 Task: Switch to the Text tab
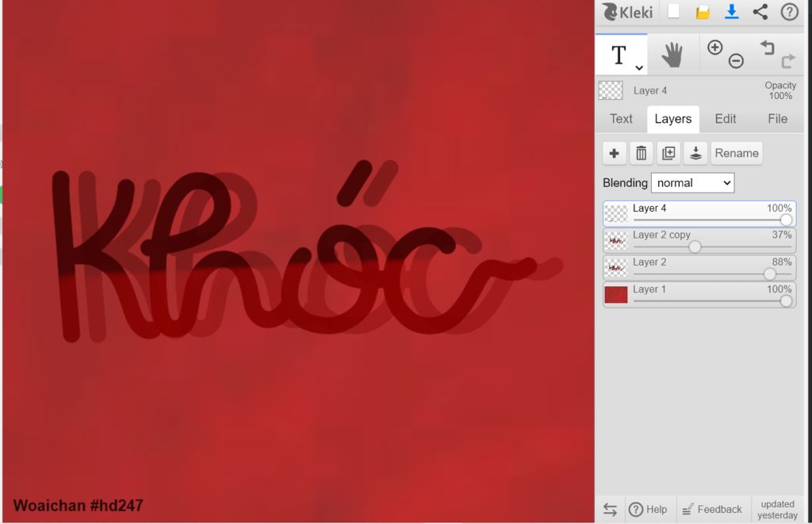(621, 119)
